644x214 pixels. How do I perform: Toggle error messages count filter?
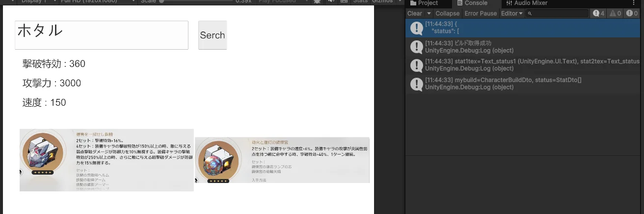coord(632,13)
